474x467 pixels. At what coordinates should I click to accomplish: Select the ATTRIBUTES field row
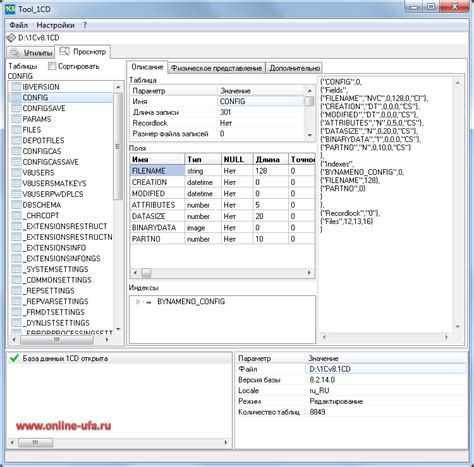[x=222, y=205]
